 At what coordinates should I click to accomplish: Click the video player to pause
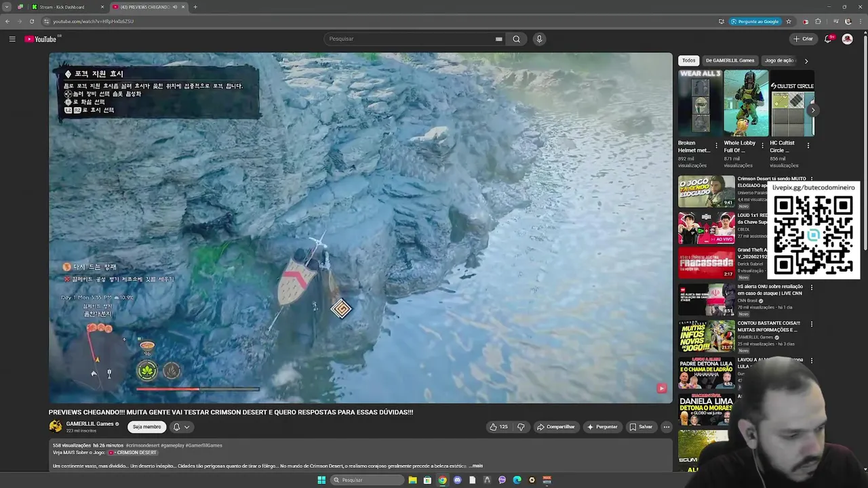tap(360, 228)
